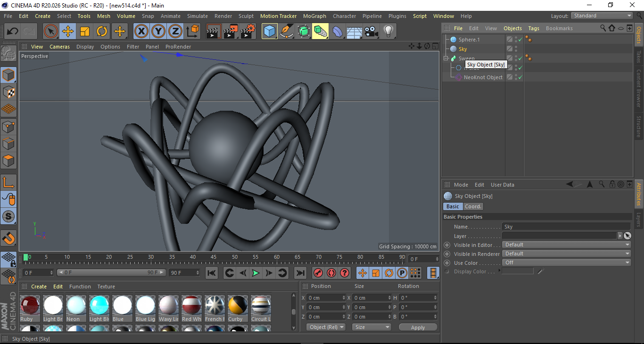Select the Ruby material thumbnail
644x344 pixels.
tap(30, 305)
